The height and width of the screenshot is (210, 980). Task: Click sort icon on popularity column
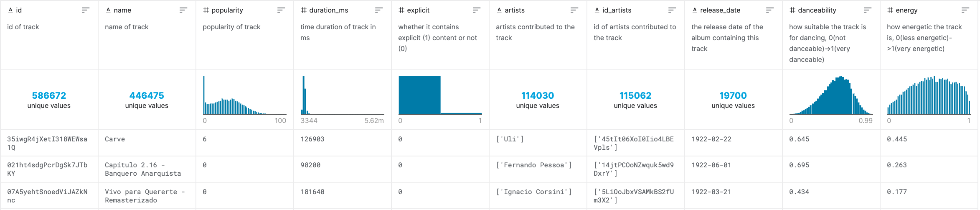point(281,10)
